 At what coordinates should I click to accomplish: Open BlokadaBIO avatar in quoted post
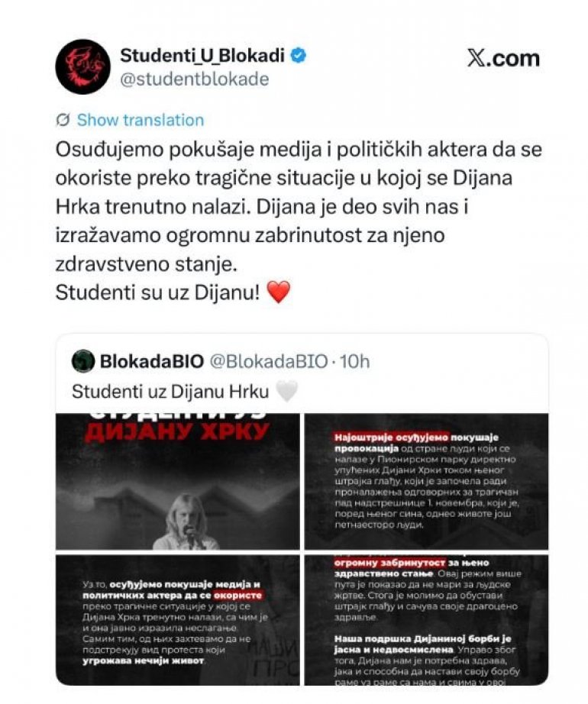point(83,361)
